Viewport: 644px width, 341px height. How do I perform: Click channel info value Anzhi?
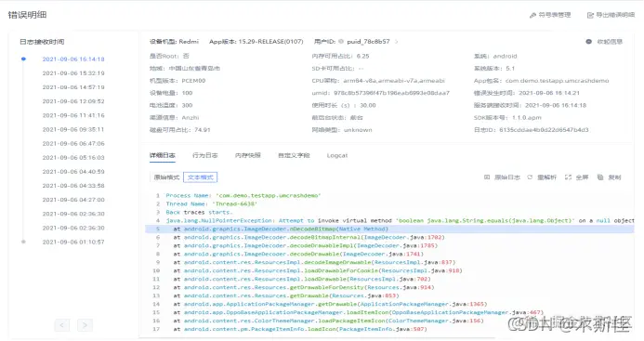[191, 117]
